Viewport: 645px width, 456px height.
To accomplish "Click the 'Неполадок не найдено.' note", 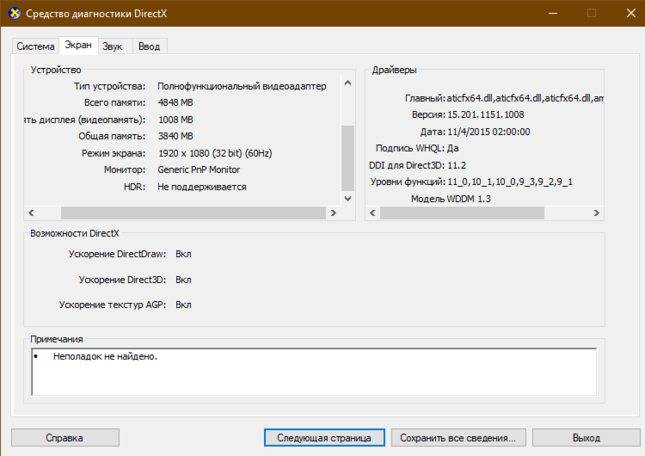I will [105, 356].
